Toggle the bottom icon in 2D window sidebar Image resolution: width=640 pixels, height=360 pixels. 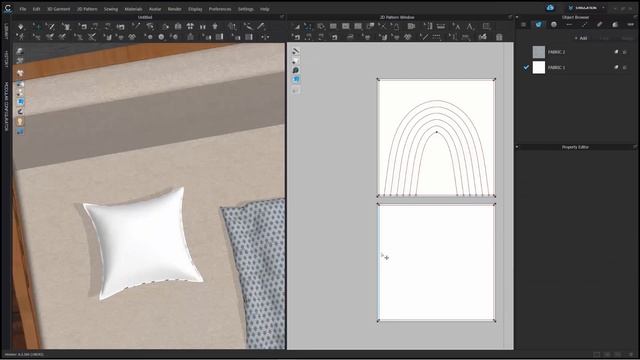[x=296, y=90]
